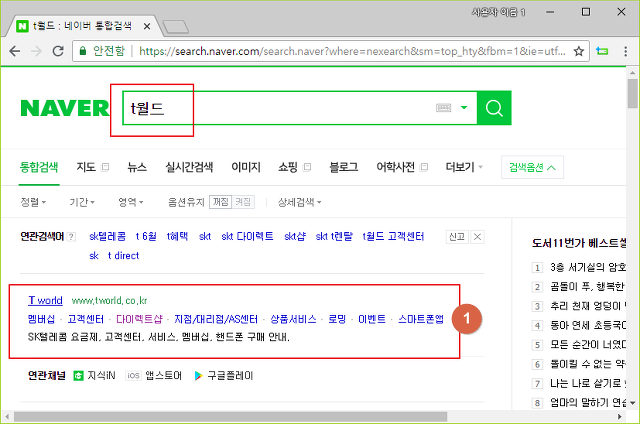Open the T world 고객센터 sublink
Image resolution: width=640 pixels, height=424 pixels.
pos(86,319)
